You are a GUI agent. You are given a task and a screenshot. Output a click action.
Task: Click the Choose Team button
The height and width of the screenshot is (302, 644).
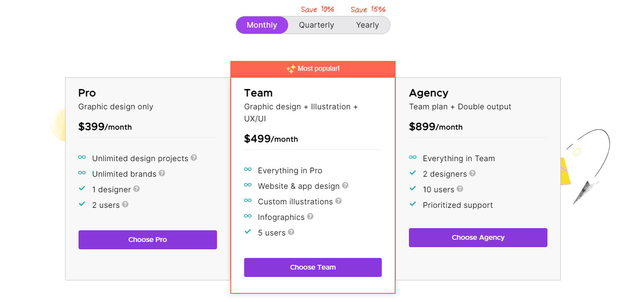click(x=313, y=267)
